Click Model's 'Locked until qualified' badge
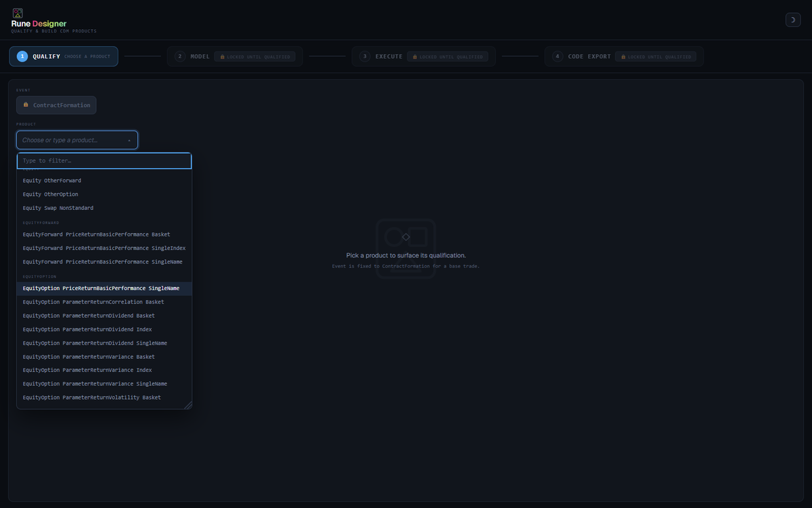This screenshot has width=812, height=508. pyautogui.click(x=254, y=57)
